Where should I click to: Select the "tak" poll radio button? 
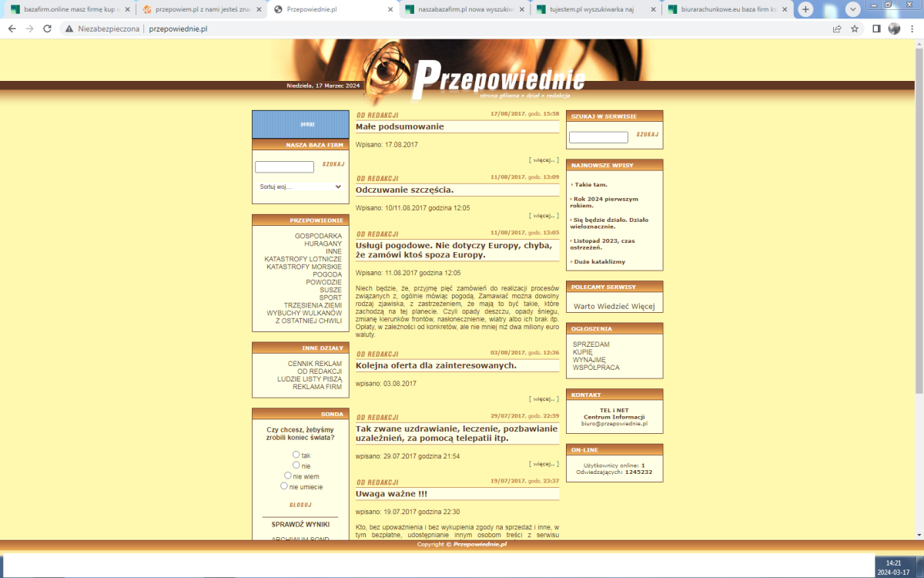click(x=296, y=455)
